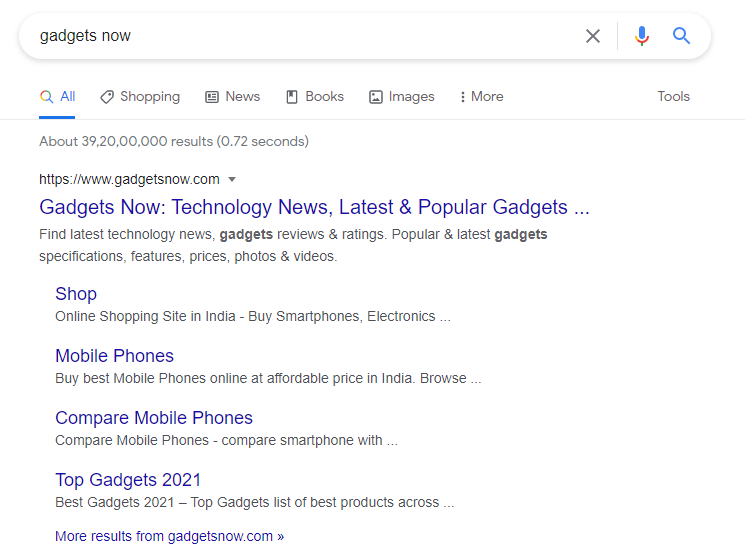Click the News newspaper icon

[x=211, y=97]
